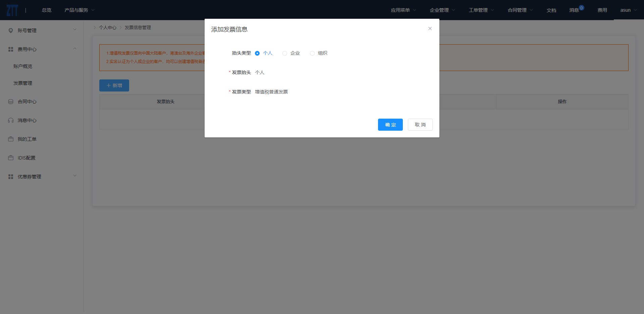The image size is (644, 314).
Task: Select the 企业 title type radio
Action: [285, 53]
